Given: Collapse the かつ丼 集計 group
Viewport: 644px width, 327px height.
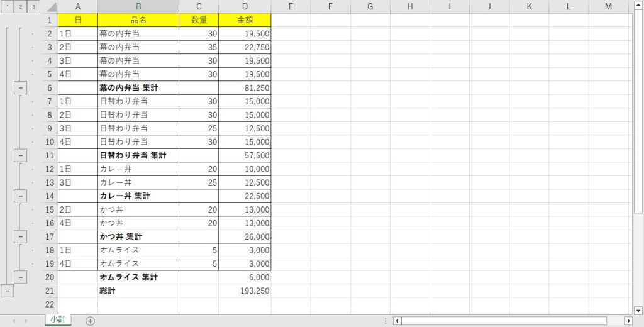Looking at the screenshot, I should [x=20, y=236].
